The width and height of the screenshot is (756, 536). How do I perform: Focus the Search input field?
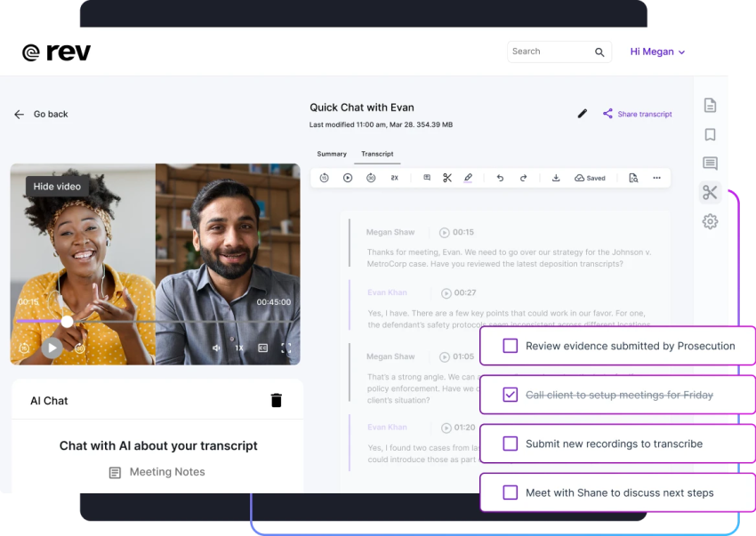click(x=559, y=52)
